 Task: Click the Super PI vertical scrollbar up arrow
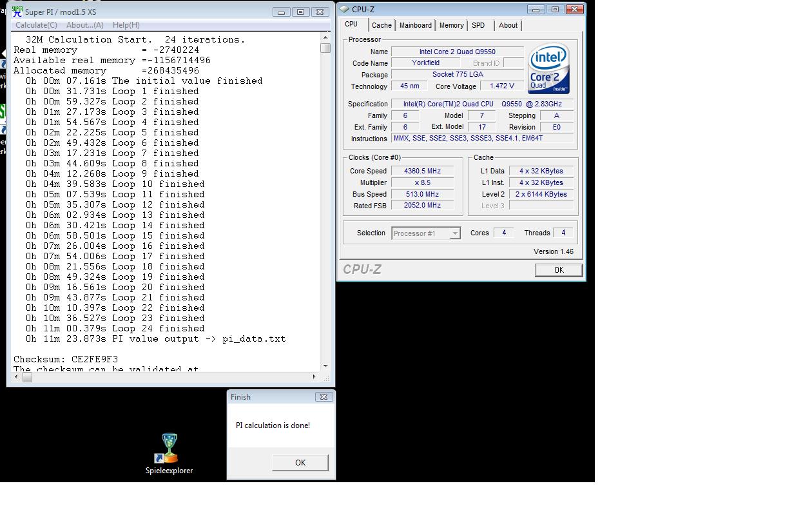325,38
